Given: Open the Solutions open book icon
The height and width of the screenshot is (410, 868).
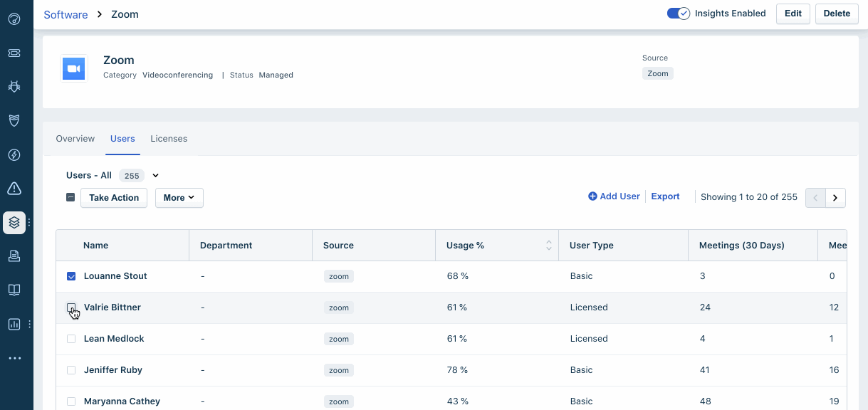Looking at the screenshot, I should 14,290.
